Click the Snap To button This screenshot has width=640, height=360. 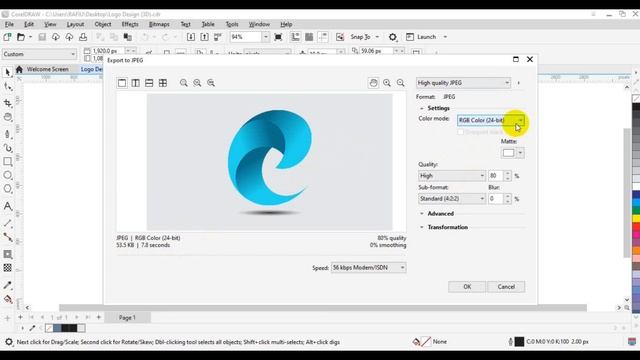[360, 37]
